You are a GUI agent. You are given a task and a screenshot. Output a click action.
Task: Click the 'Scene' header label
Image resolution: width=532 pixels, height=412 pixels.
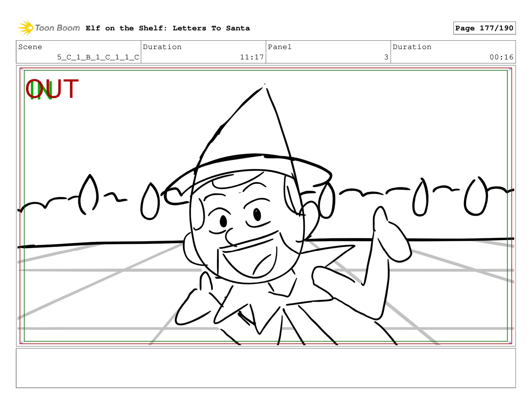(x=30, y=47)
